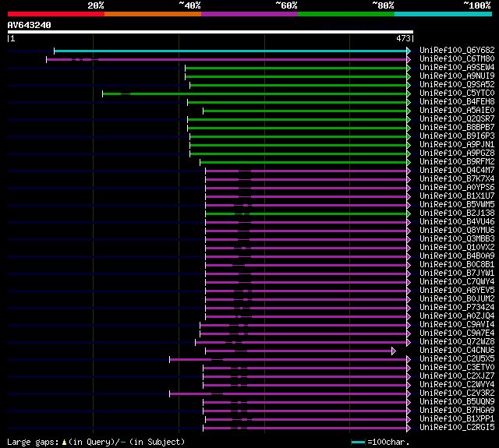
Task: Open the UniRef100_Q9SA52 entry
Action: pos(457,85)
